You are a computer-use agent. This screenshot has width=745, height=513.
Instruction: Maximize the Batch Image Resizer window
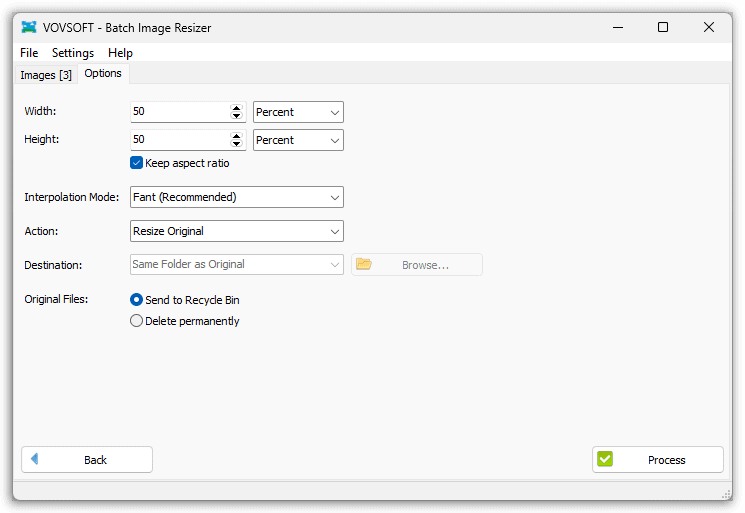663,28
